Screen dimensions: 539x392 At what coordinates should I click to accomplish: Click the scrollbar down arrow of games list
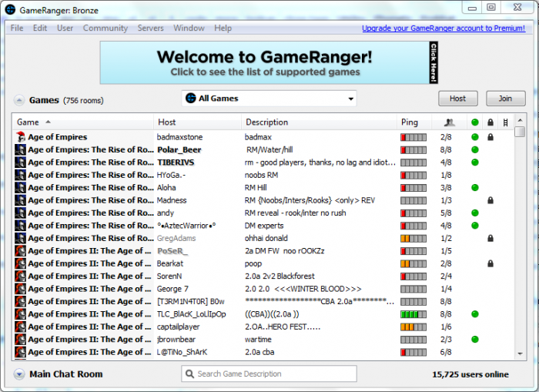[520, 353]
